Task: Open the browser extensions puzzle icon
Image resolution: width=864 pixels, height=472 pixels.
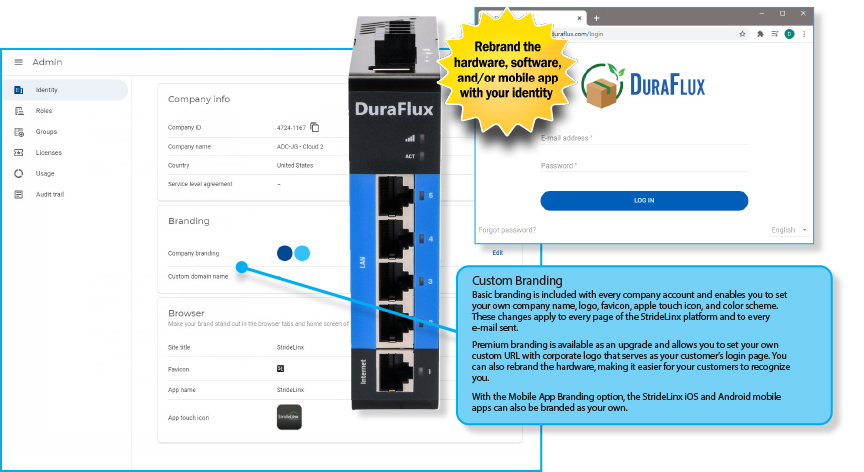Action: point(760,34)
